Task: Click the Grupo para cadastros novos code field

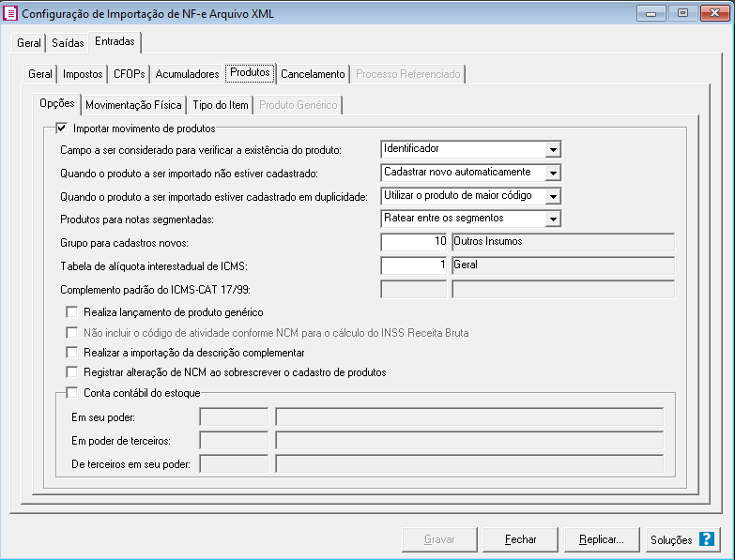Action: tap(414, 242)
